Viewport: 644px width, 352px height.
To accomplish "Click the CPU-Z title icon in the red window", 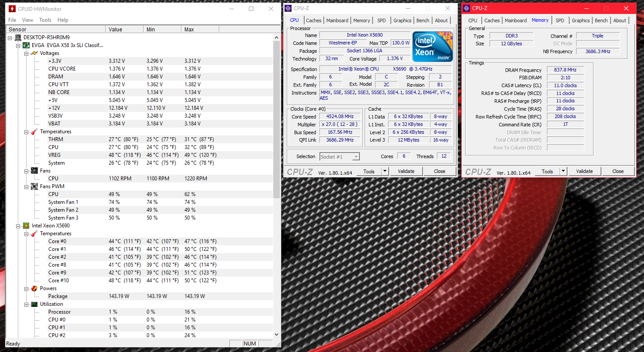I will [466, 8].
